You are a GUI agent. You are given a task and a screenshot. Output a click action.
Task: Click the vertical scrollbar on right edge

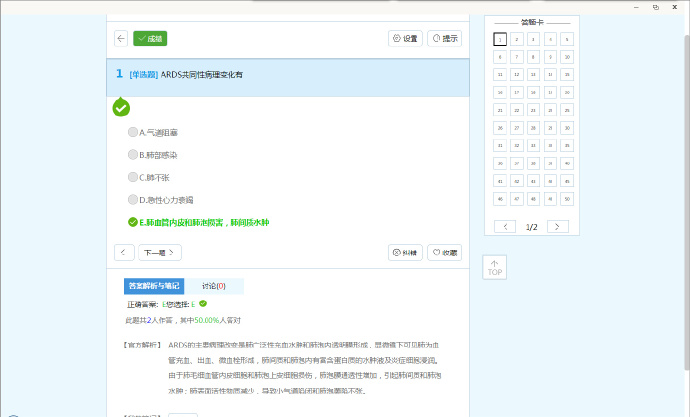(x=685, y=200)
